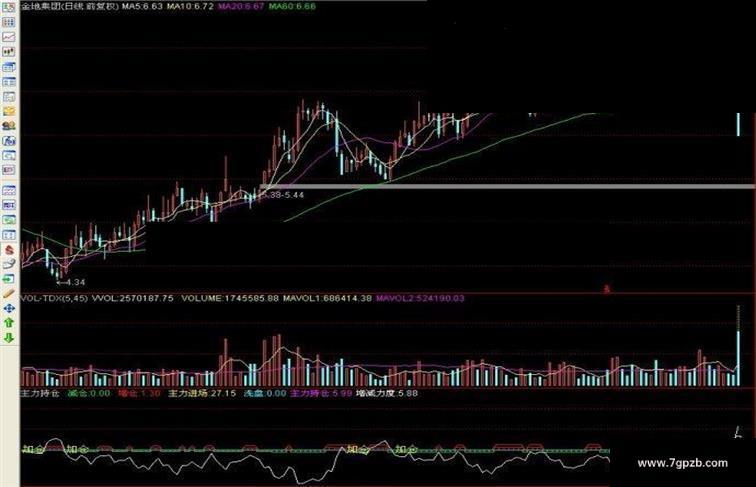Click the green up arrow icon
This screenshot has width=756, height=487.
tap(9, 323)
